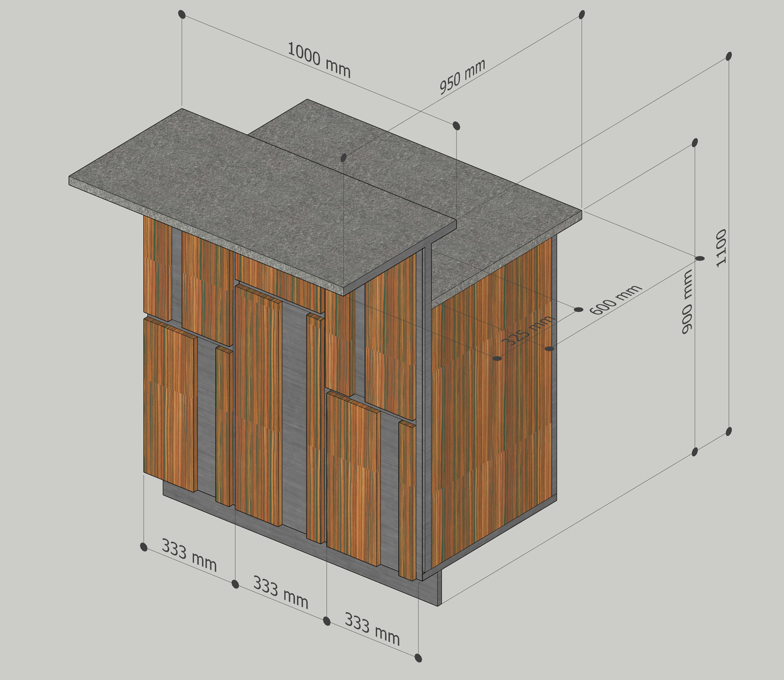Select the 1000 mm dimension label
Image resolution: width=784 pixels, height=680 pixels.
click(319, 60)
